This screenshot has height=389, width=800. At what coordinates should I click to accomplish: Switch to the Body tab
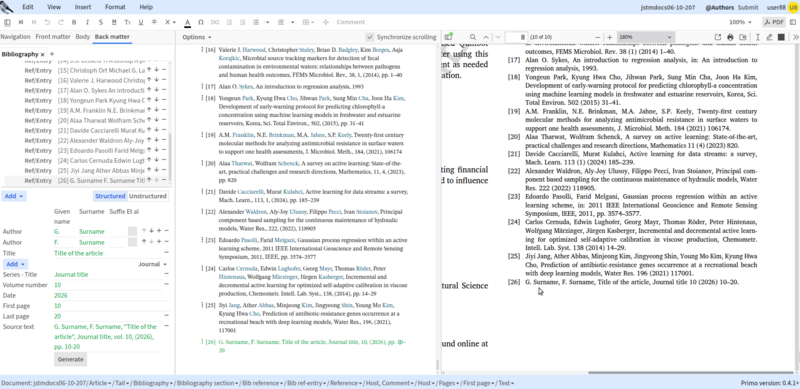(x=83, y=37)
